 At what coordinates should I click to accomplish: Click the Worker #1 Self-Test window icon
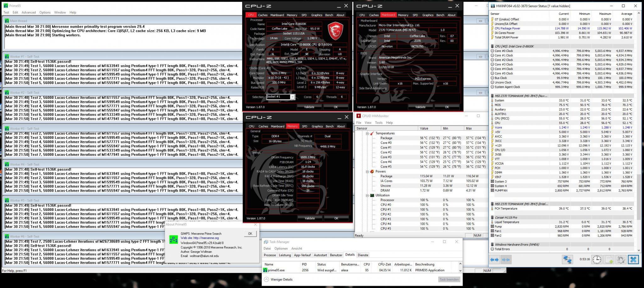[x=7, y=57]
